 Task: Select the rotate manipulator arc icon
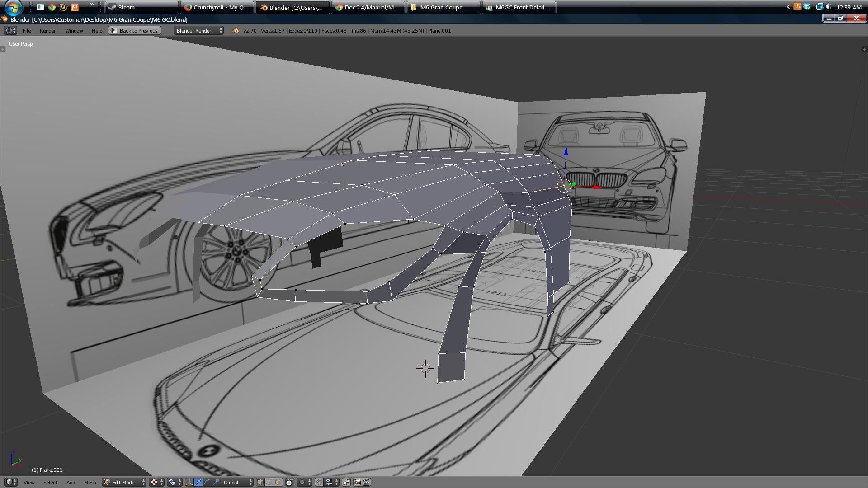pyautogui.click(x=207, y=482)
